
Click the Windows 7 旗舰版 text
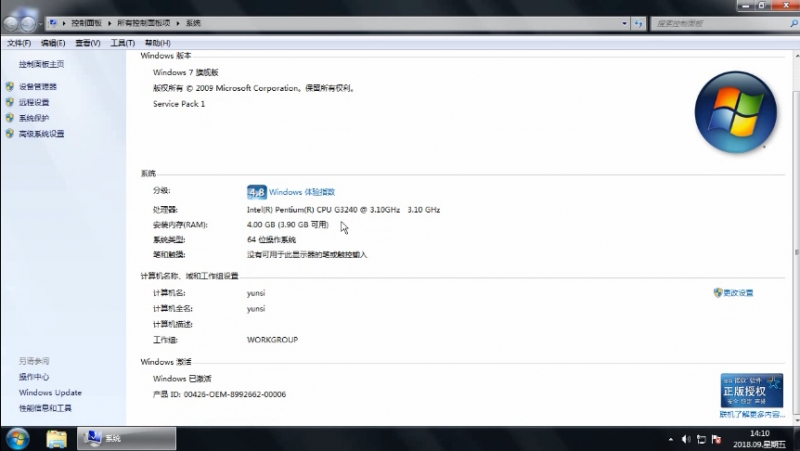pyautogui.click(x=186, y=72)
